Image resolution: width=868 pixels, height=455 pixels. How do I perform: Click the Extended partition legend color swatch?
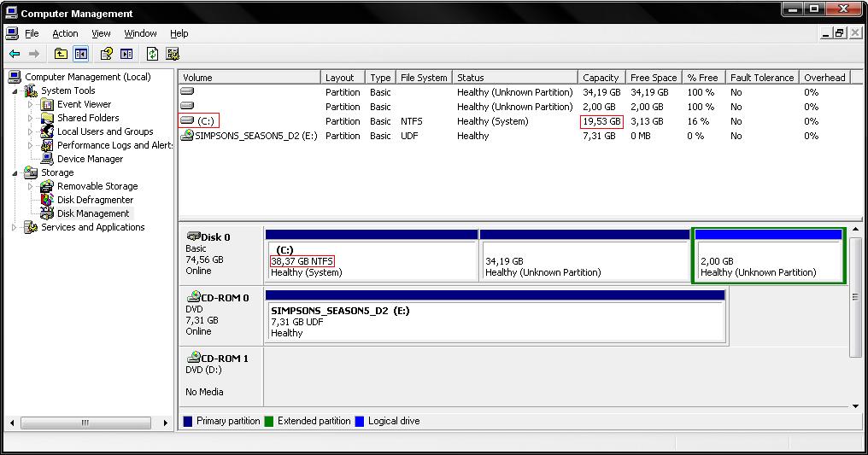coord(269,421)
